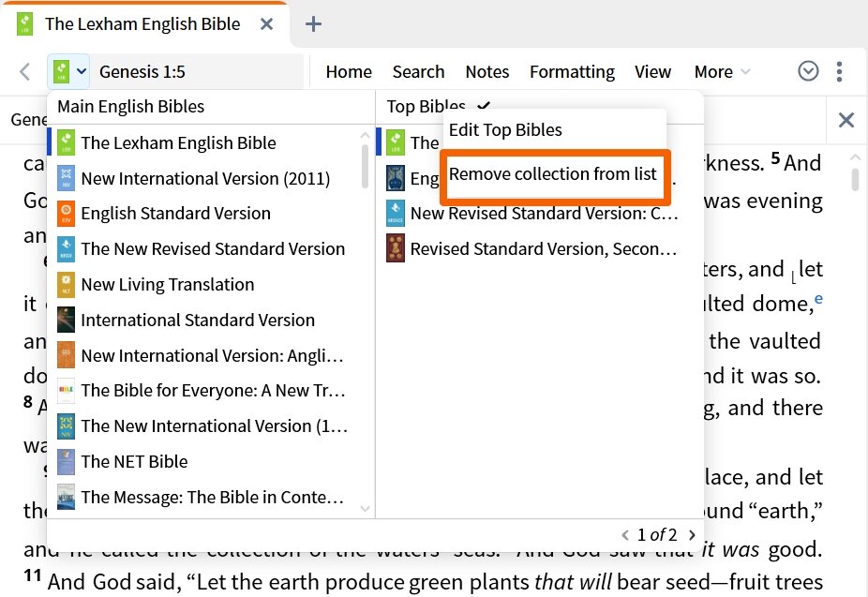Open the Notes menu
The image size is (868, 597).
coord(487,72)
